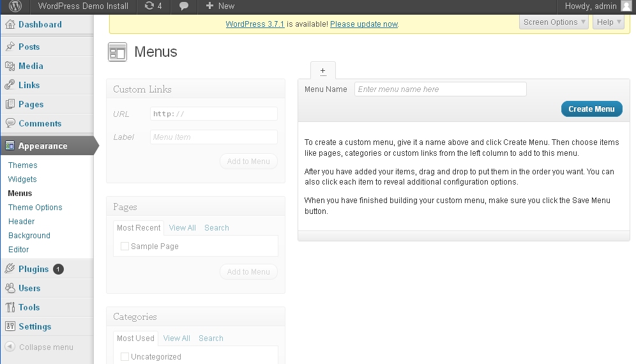The image size is (636, 364).
Task: Open Menus in Appearance submenu
Action: pyautogui.click(x=20, y=193)
